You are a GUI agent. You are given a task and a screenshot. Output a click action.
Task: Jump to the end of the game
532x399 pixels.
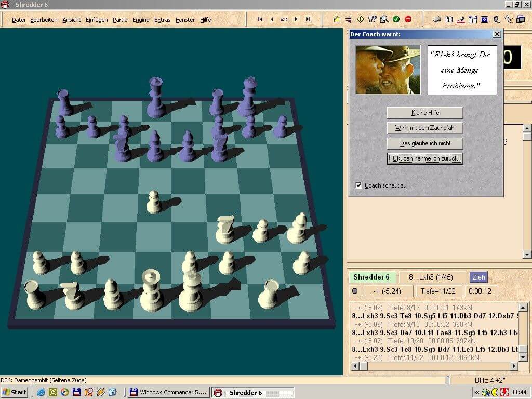308,19
